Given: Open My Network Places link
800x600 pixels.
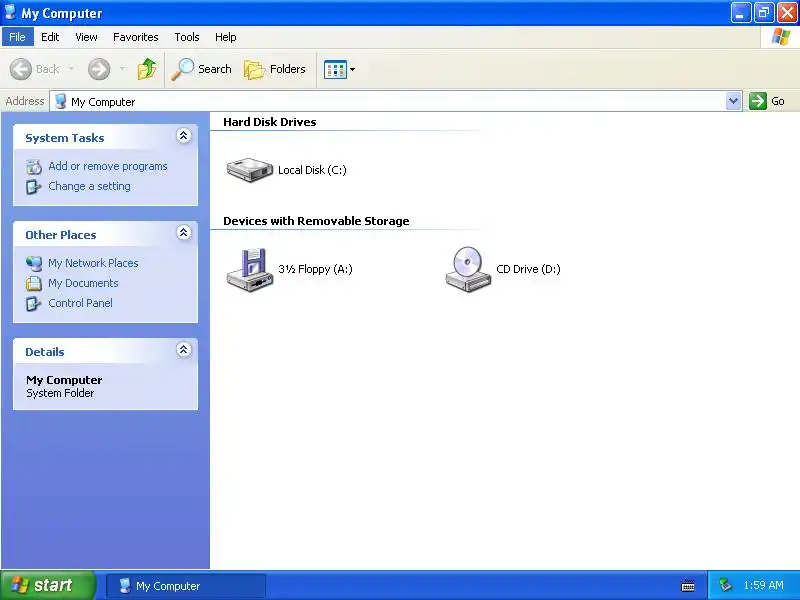Looking at the screenshot, I should pos(93,263).
